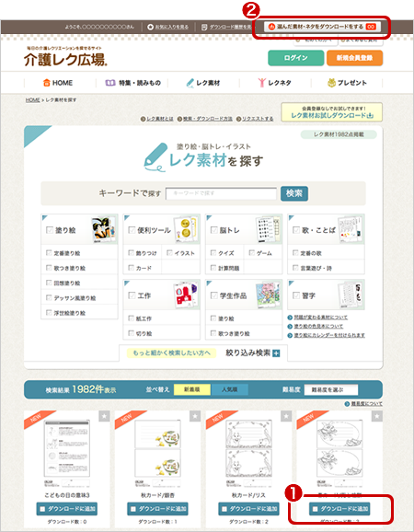
Task: Click the レクネタ navigation item
Action: pos(275,83)
